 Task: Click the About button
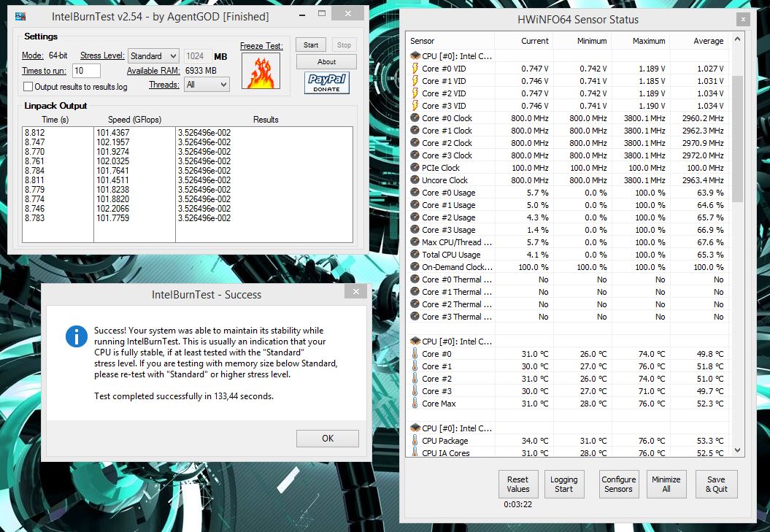tap(326, 61)
